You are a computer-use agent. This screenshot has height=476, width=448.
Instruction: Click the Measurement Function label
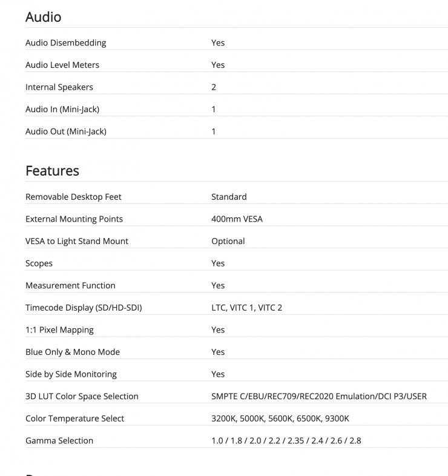(x=70, y=285)
